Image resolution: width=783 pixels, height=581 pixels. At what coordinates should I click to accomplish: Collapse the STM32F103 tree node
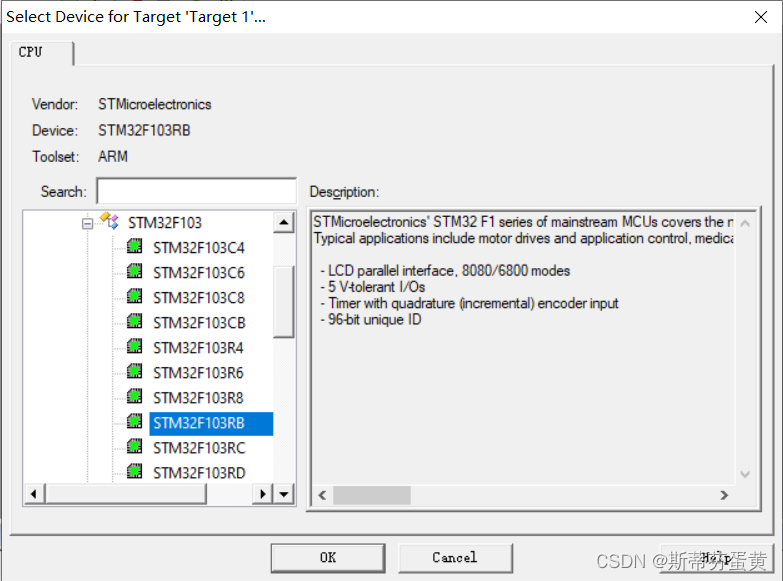[87, 223]
